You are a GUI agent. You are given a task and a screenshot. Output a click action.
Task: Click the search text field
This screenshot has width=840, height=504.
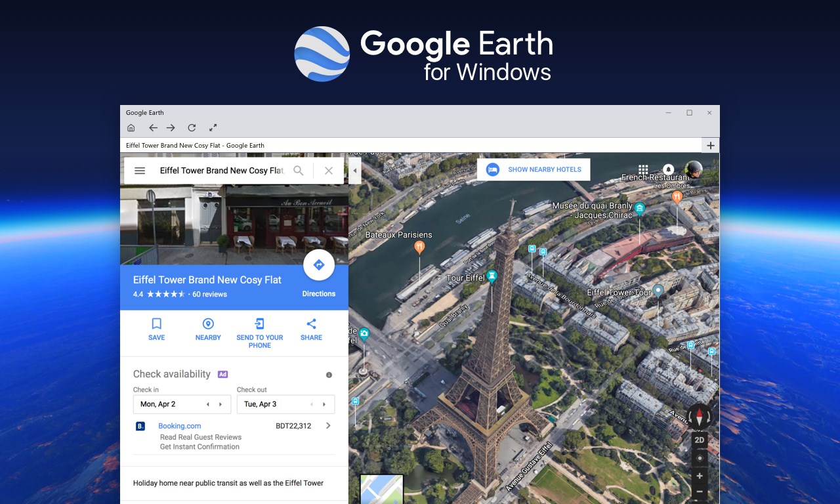click(x=221, y=171)
